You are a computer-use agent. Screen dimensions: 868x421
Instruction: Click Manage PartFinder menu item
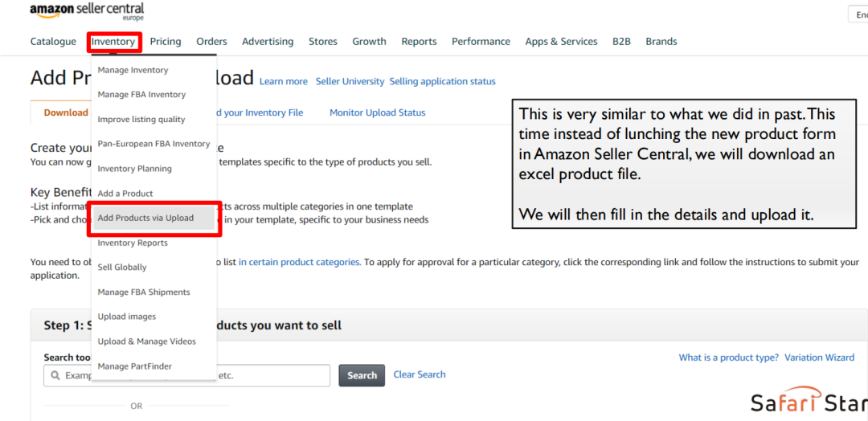134,366
